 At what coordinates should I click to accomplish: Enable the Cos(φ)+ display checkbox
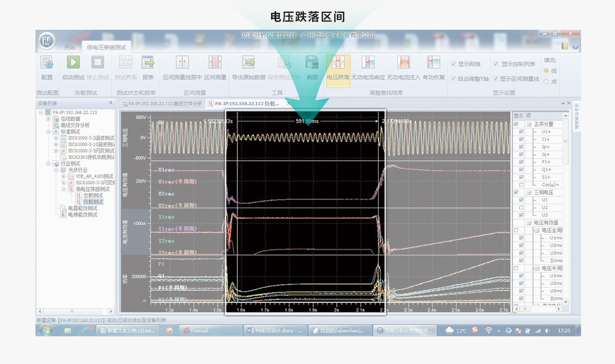click(x=522, y=185)
